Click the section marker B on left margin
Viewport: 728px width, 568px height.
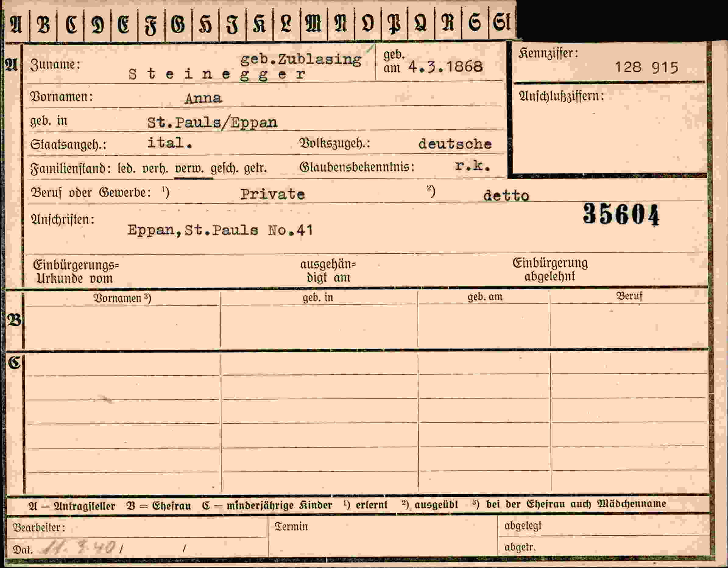tap(14, 321)
